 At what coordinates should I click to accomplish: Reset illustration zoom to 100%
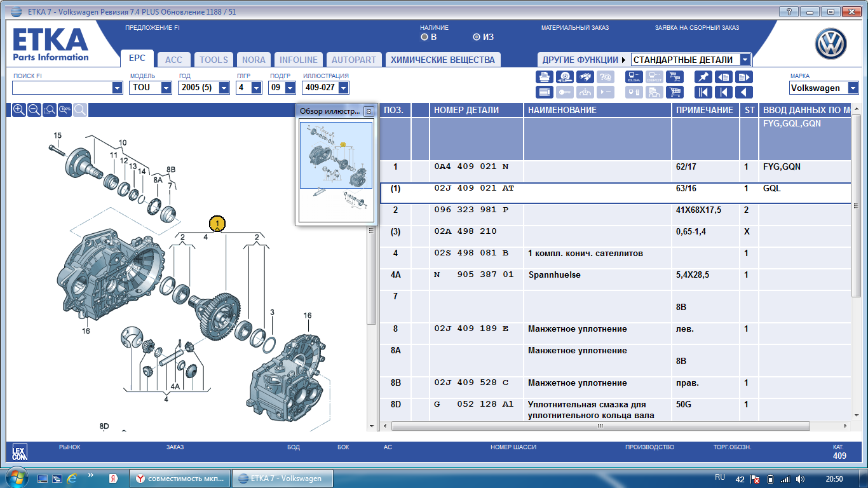click(x=65, y=110)
